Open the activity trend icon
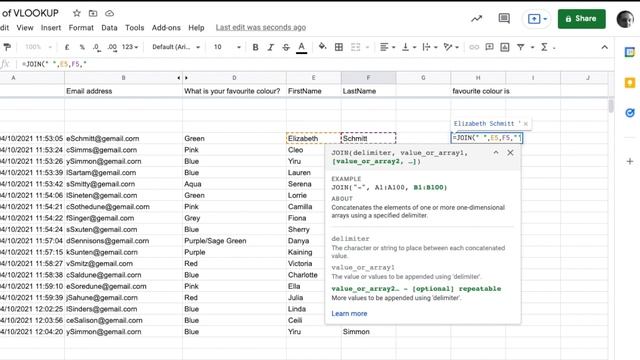 [476, 19]
